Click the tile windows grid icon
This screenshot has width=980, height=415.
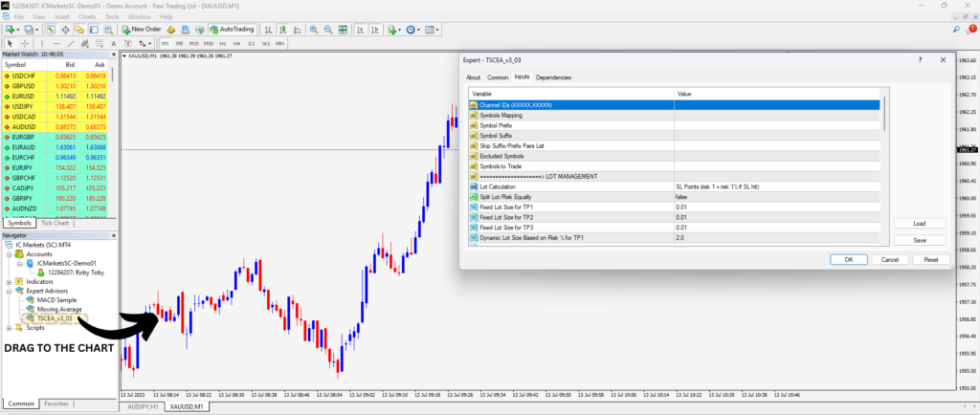tap(343, 30)
